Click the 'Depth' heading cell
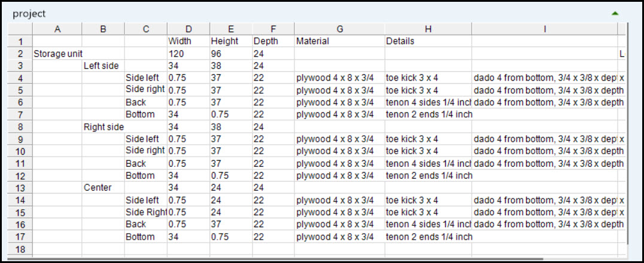The height and width of the screenshot is (263, 644). (x=273, y=41)
